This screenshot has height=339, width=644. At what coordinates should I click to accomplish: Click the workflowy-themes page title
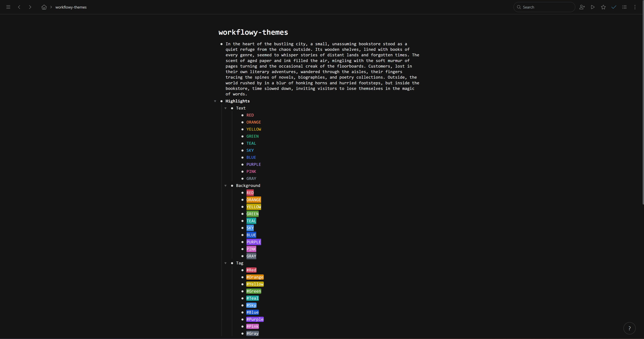[253, 32]
